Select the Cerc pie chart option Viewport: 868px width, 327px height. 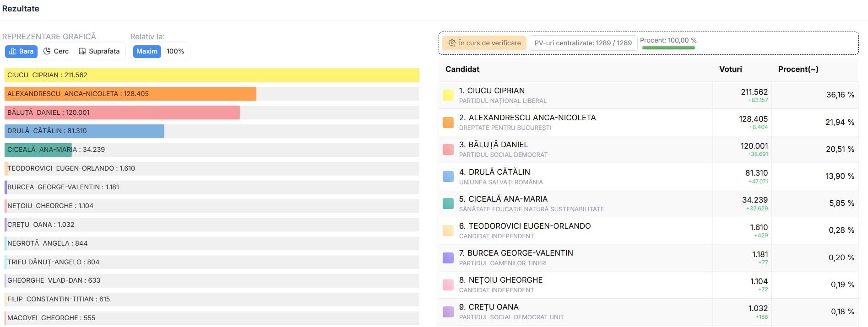[x=56, y=51]
